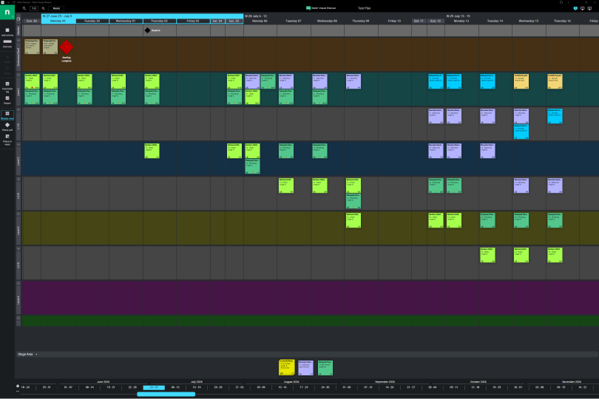Select the Monday 29 day header
599x399 pixels.
point(58,21)
